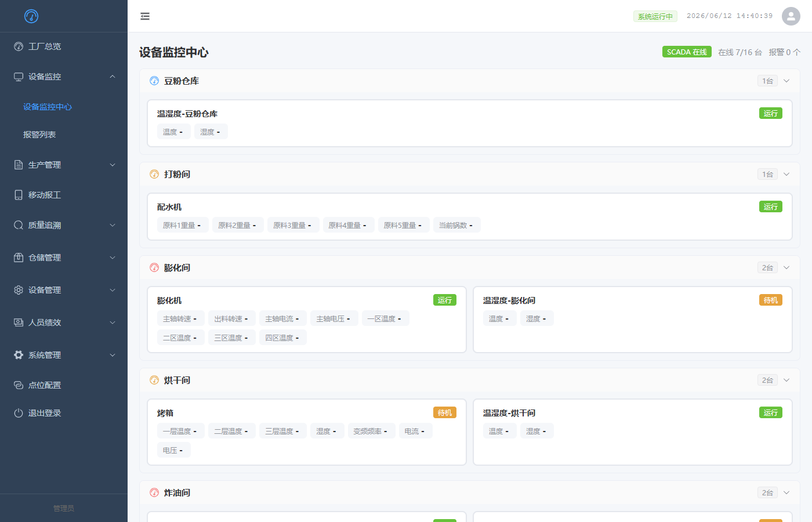Viewport: 812px width, 522px height.
Task: Click the SCADA 在线 status badge
Action: [687, 52]
